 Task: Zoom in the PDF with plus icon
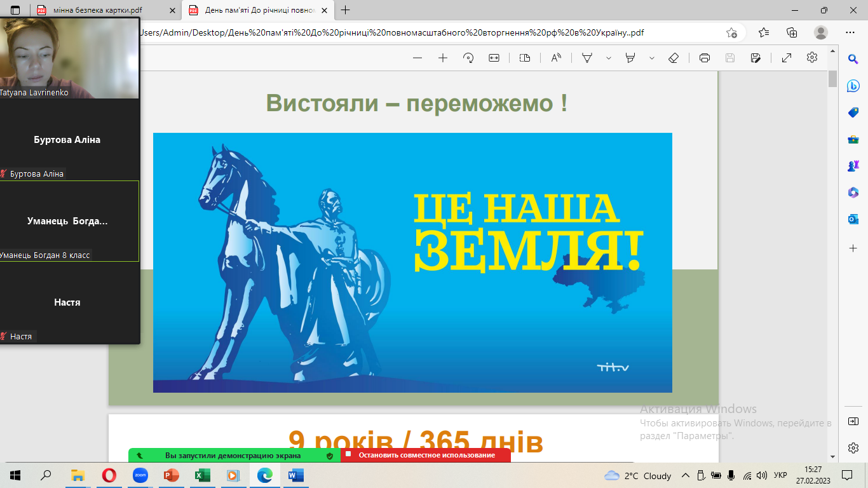(443, 58)
